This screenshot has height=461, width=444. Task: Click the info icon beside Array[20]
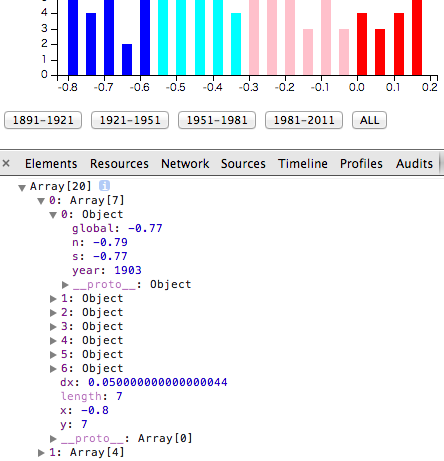coord(104,186)
